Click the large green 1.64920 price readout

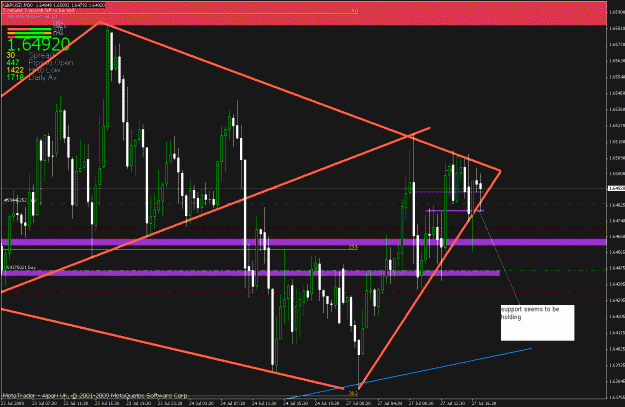click(x=39, y=45)
